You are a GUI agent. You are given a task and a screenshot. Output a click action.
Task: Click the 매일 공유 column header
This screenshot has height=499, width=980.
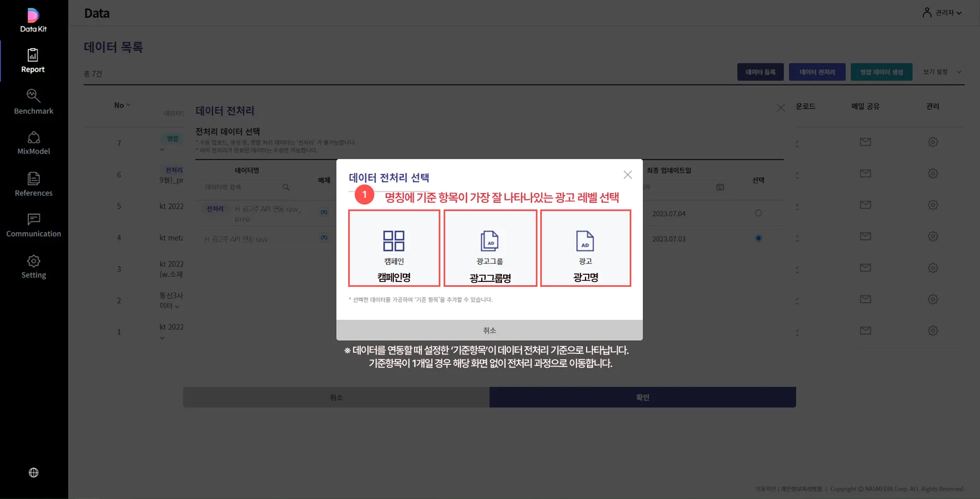(865, 106)
